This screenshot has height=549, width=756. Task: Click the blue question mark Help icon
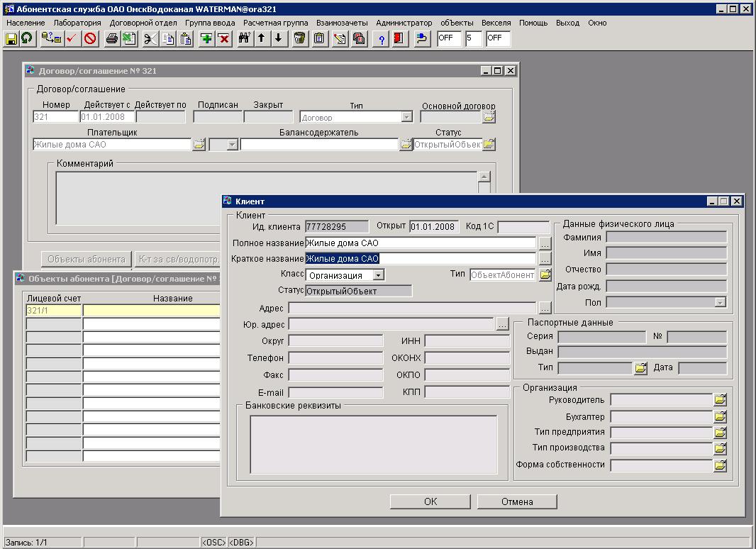(x=382, y=38)
